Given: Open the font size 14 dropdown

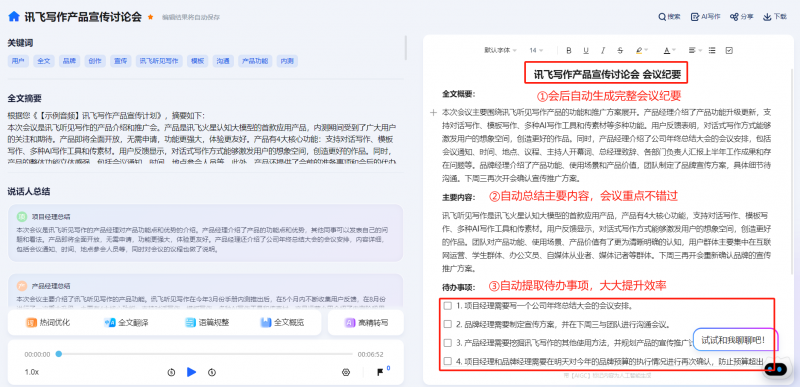Looking at the screenshot, I should coord(536,50).
